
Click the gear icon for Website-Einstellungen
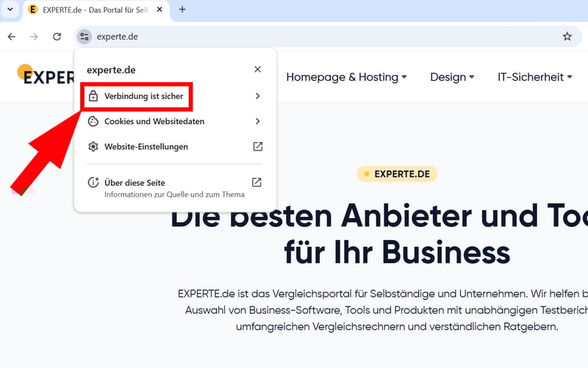tap(93, 146)
